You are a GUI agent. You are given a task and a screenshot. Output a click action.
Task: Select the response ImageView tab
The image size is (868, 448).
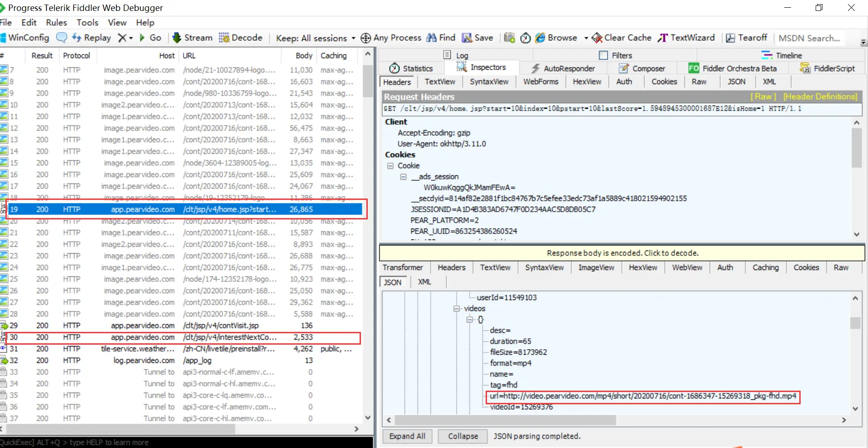pos(596,267)
